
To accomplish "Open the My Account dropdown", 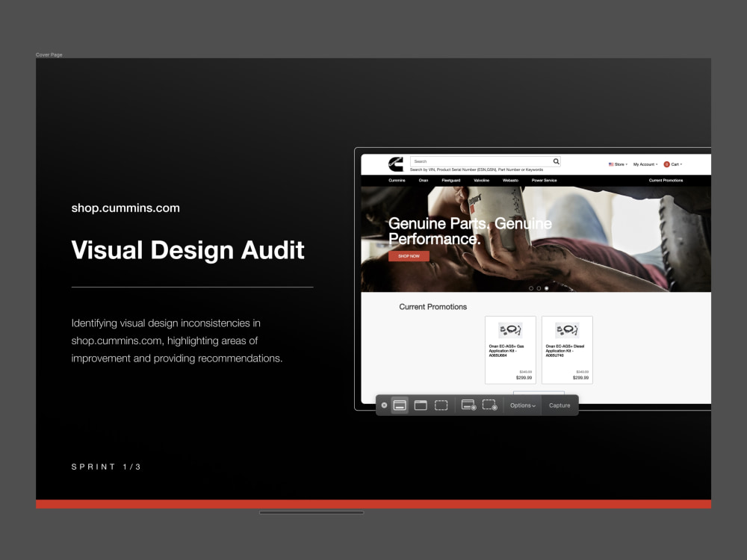I will (645, 164).
